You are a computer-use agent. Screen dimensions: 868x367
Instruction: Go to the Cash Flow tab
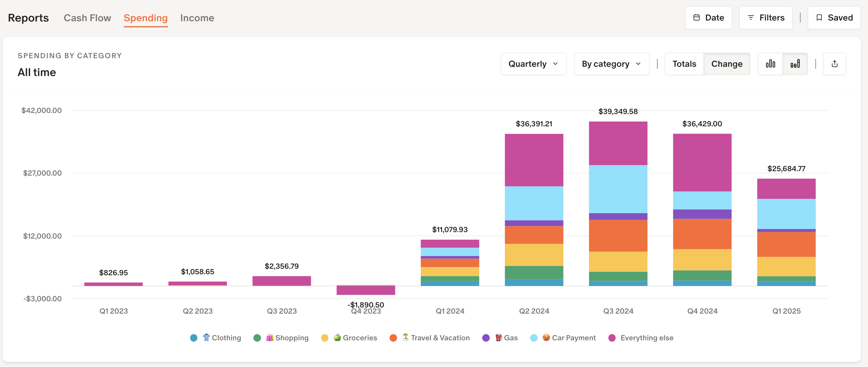[x=87, y=18]
